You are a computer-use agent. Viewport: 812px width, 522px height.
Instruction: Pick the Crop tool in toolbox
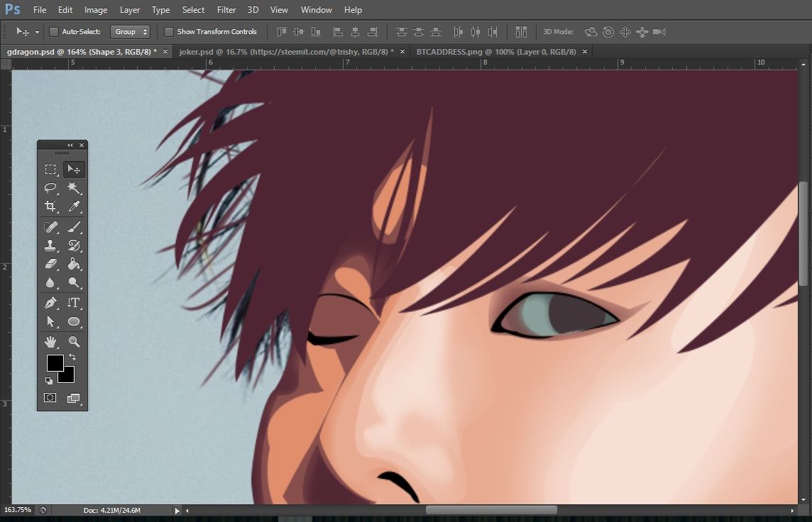[x=50, y=206]
